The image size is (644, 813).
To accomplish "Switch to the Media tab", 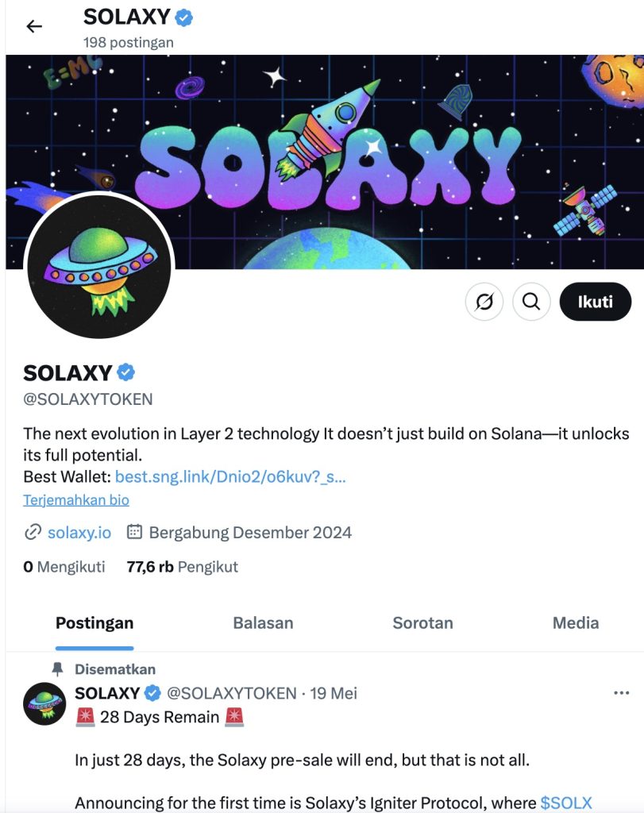I will pyautogui.click(x=574, y=623).
